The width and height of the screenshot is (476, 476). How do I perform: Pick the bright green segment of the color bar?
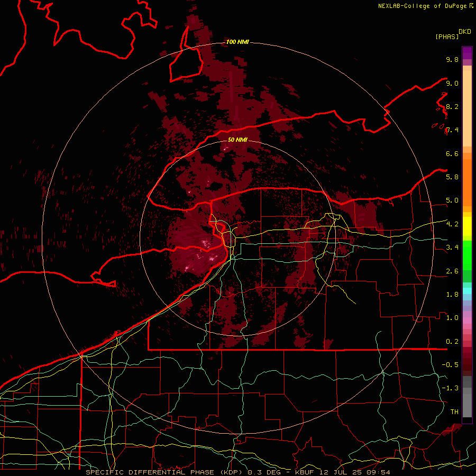[x=467, y=255]
